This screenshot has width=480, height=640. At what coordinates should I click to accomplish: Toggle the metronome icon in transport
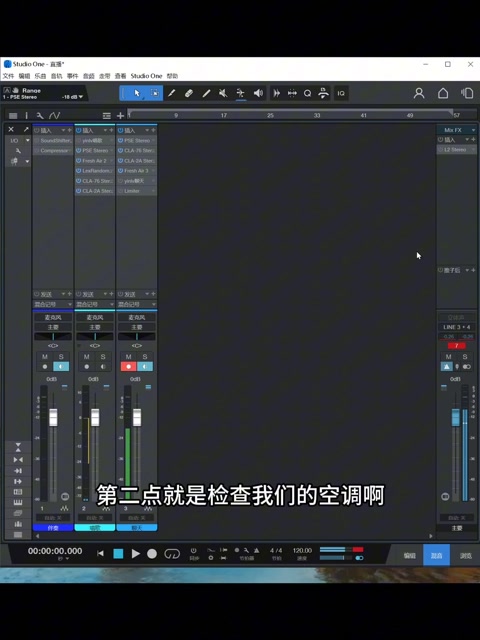point(257,550)
